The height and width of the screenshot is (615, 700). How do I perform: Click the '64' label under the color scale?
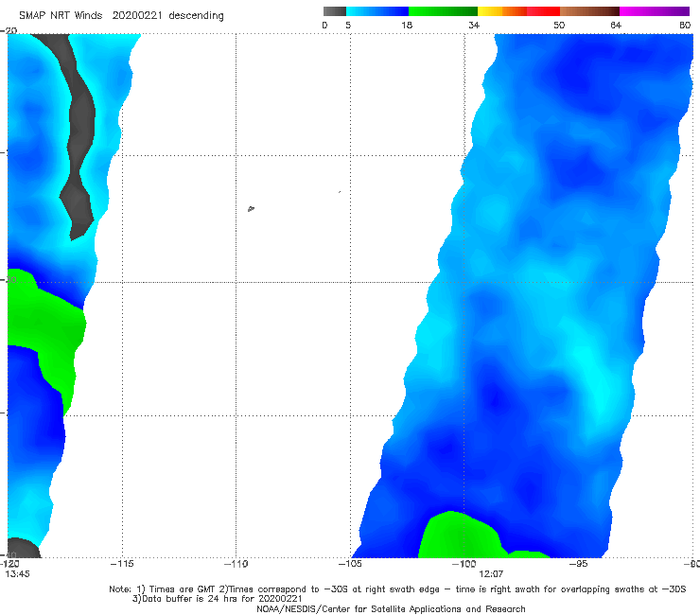pyautogui.click(x=616, y=26)
